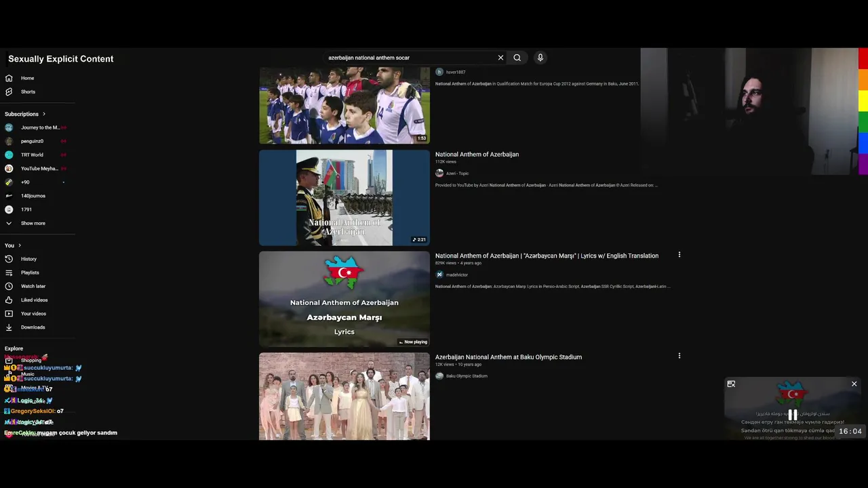The height and width of the screenshot is (488, 868).
Task: Open 'National Anthem of Azerbaijan' video title
Action: 477,155
